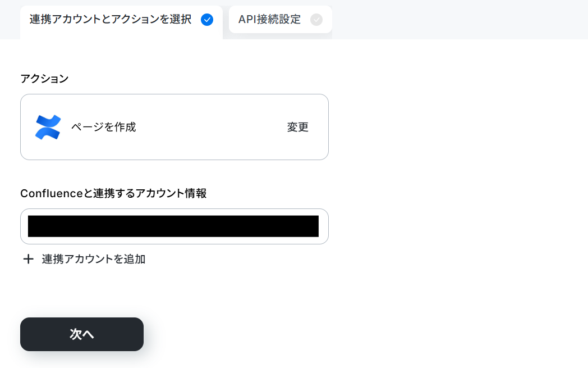The image size is (588, 368).
Task: Click the text Confluence in the account label
Action: coord(52,193)
